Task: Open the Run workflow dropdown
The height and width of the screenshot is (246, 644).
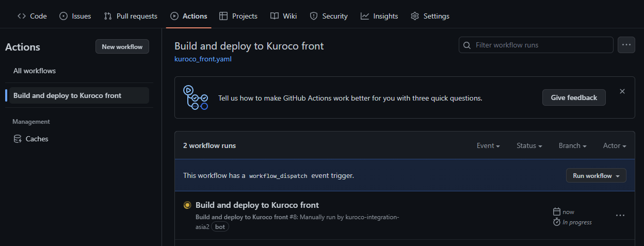Action: (x=596, y=175)
